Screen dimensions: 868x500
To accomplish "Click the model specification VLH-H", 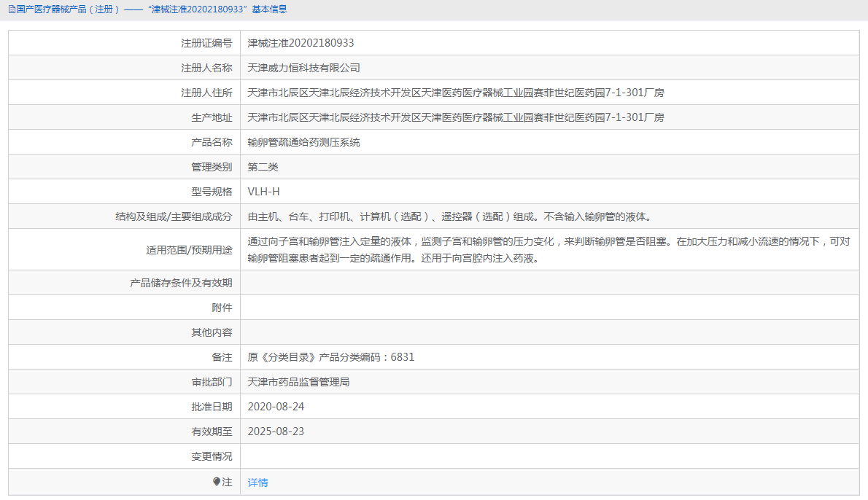I will 263,192.
